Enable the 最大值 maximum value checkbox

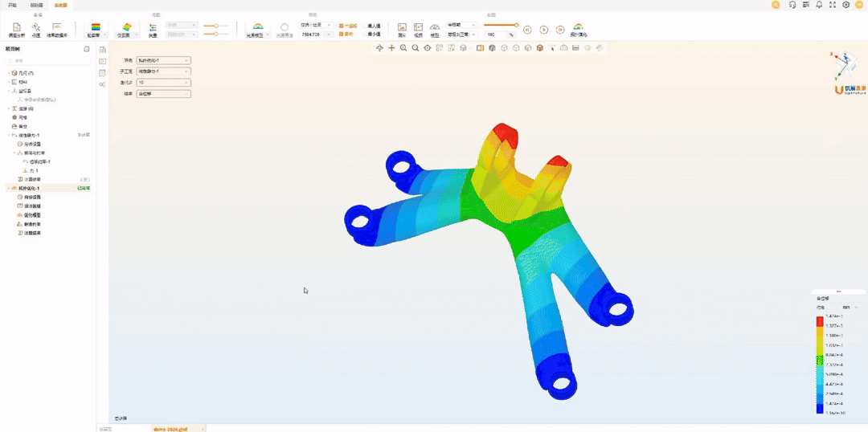coord(372,26)
